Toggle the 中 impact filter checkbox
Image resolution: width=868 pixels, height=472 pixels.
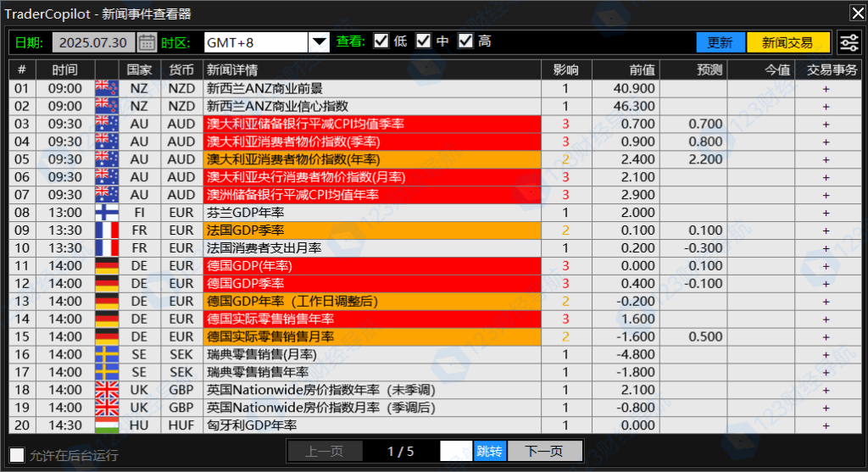tap(423, 42)
